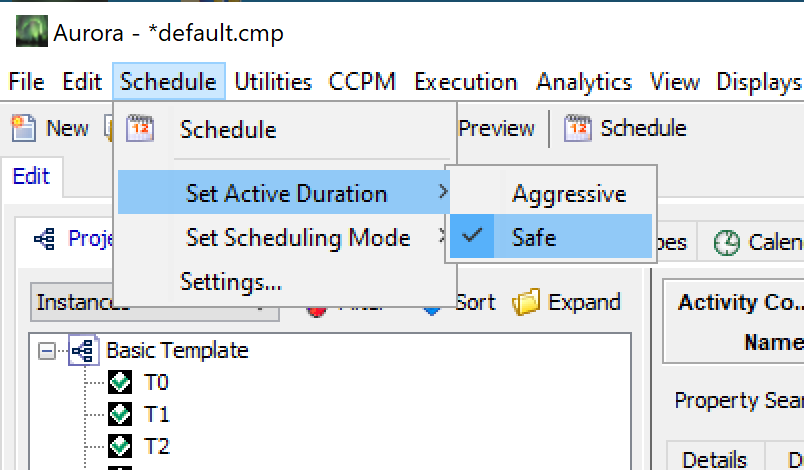Click the Expand folder icon
804x470 pixels.
(526, 302)
